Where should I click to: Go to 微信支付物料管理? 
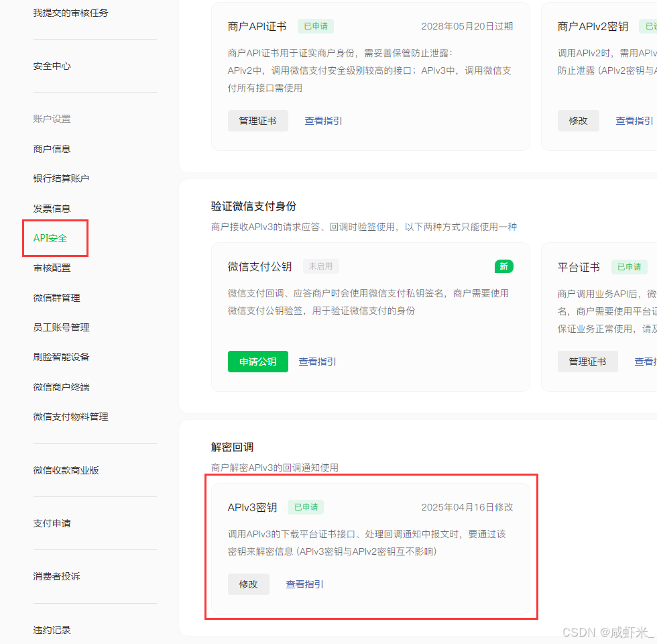71,417
